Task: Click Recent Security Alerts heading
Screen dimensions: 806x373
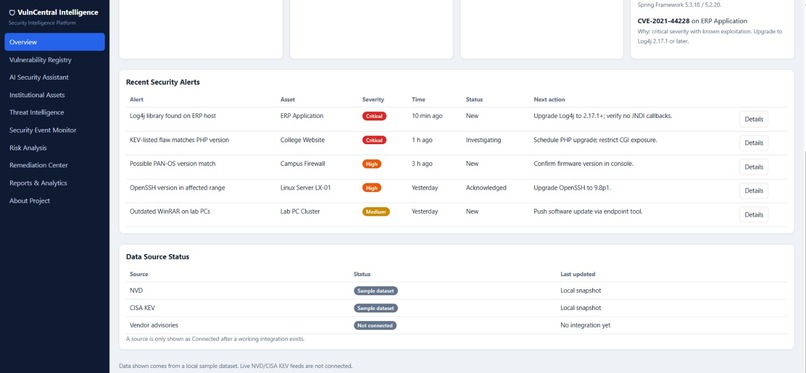Action: (163, 82)
